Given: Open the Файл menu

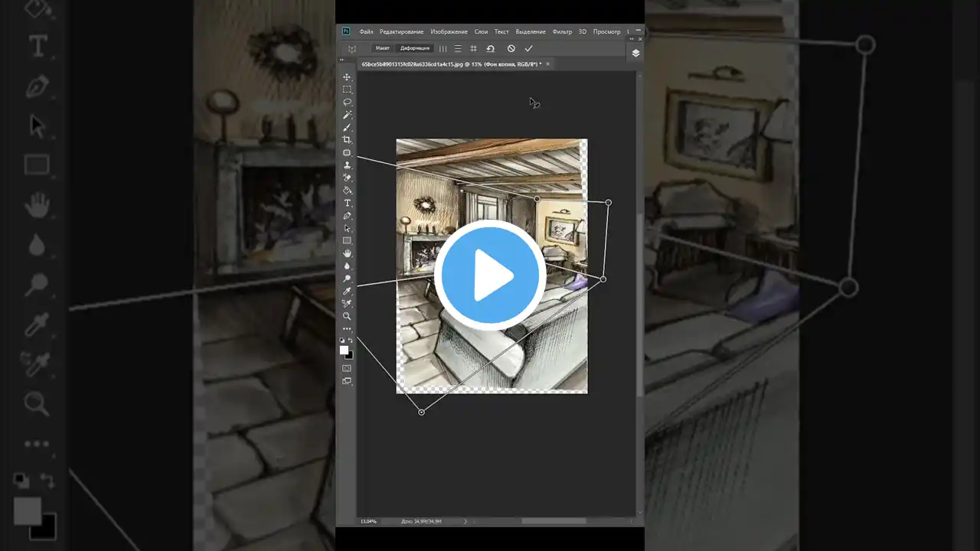Looking at the screenshot, I should coord(366,31).
